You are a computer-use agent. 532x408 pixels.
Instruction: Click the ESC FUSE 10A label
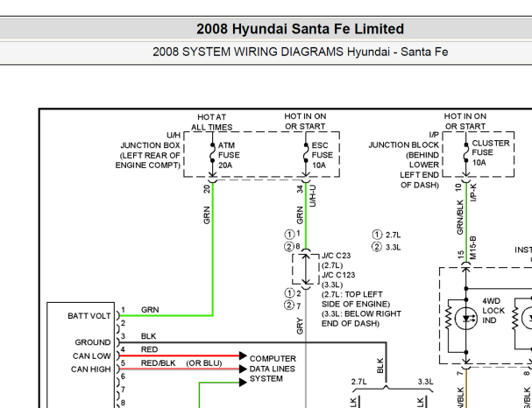322,155
